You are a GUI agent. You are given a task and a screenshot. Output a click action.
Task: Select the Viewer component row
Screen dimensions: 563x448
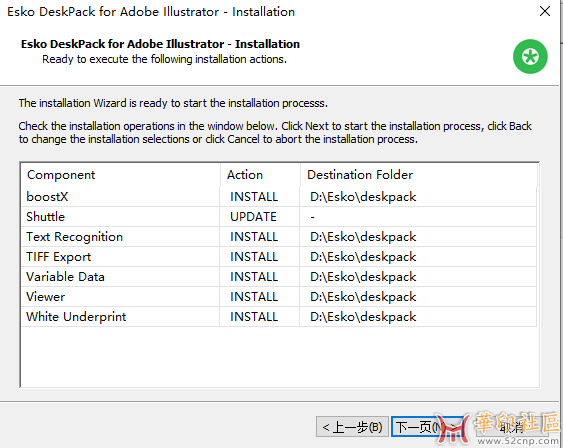coord(279,297)
